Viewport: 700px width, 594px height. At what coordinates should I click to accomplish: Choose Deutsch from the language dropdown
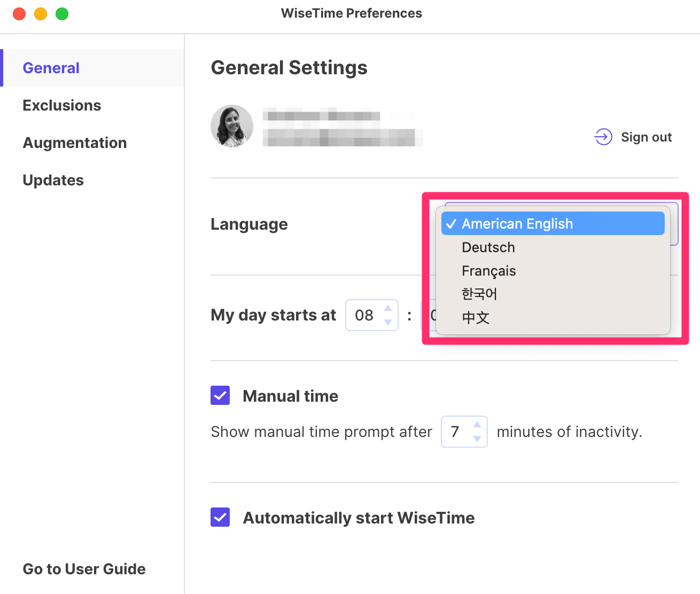click(x=553, y=247)
